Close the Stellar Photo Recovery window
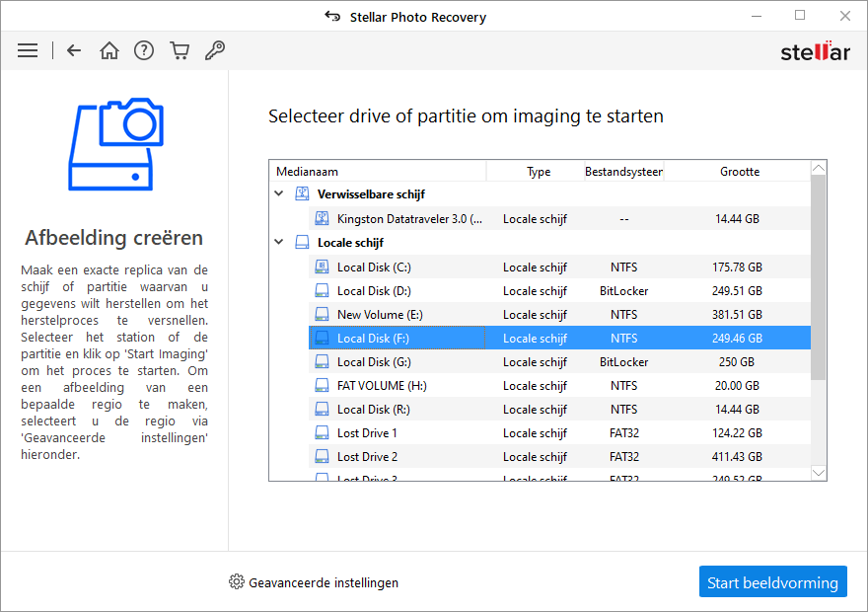This screenshot has width=868, height=612. [x=844, y=16]
